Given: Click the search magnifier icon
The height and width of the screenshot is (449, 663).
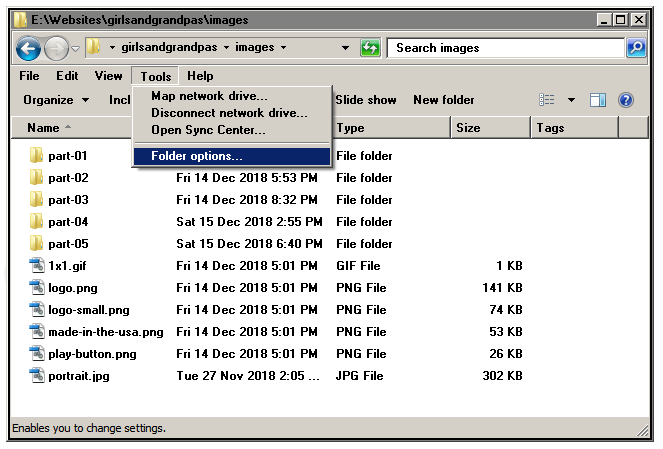Looking at the screenshot, I should click(636, 48).
